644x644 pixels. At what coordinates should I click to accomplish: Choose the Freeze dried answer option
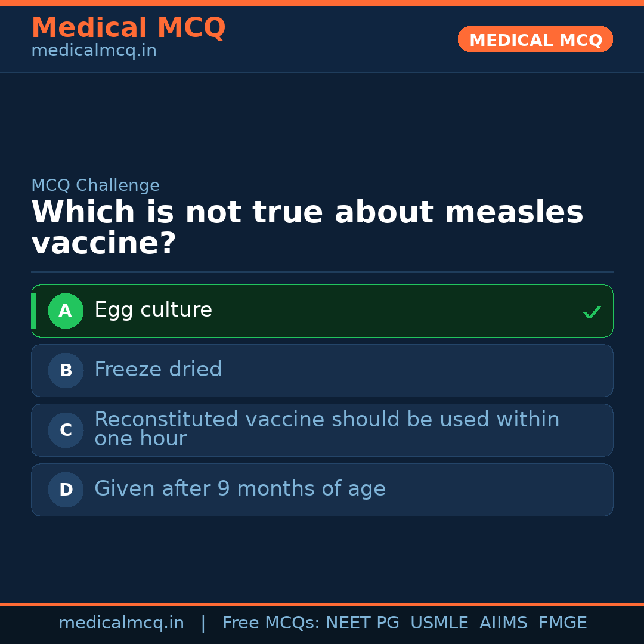[322, 370]
